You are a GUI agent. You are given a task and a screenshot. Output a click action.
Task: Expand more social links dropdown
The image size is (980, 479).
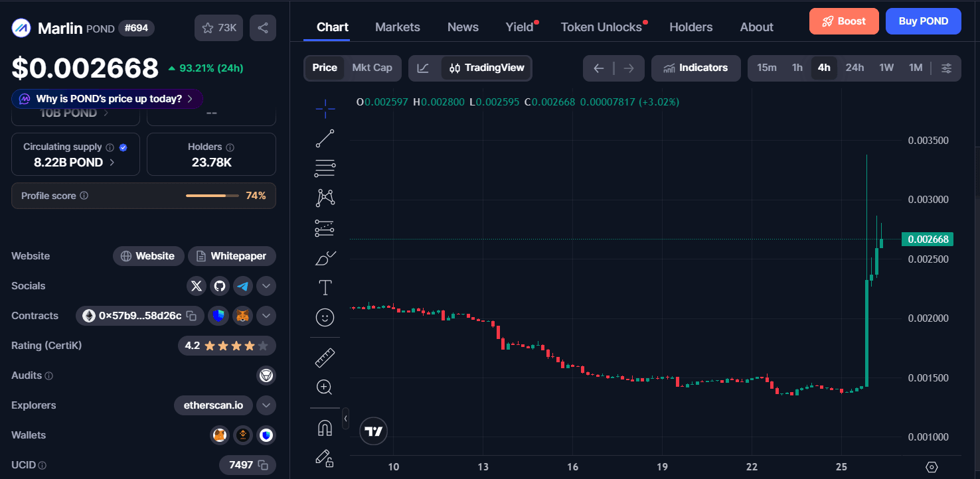266,286
